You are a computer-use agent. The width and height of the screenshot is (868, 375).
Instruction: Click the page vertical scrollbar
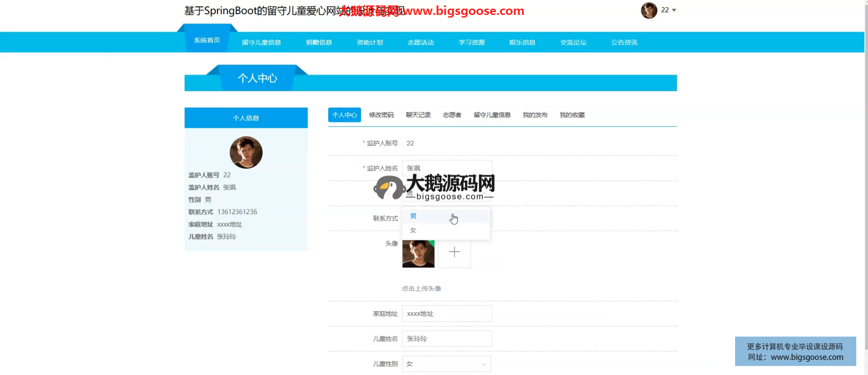click(x=866, y=181)
